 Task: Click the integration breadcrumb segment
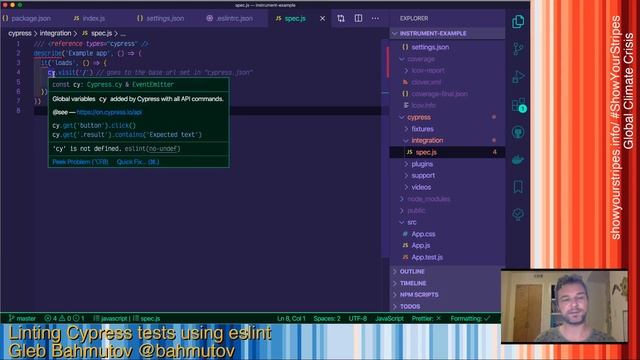56,33
